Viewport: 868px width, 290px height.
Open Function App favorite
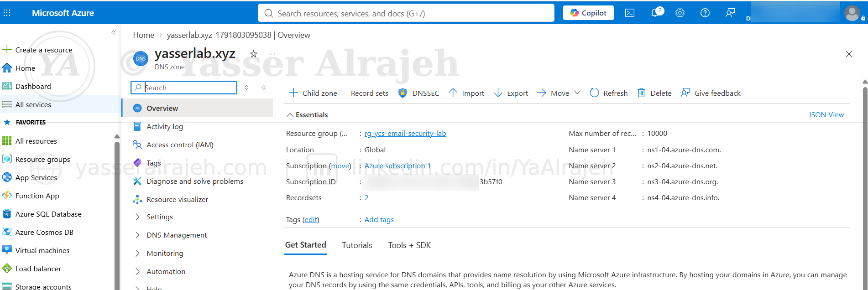31,196
